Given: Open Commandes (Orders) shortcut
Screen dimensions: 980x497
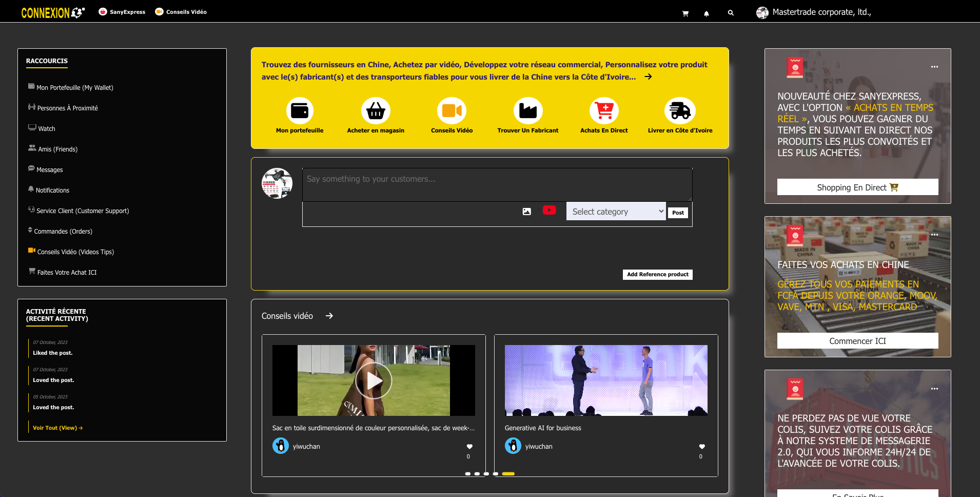Looking at the screenshot, I should click(x=60, y=231).
